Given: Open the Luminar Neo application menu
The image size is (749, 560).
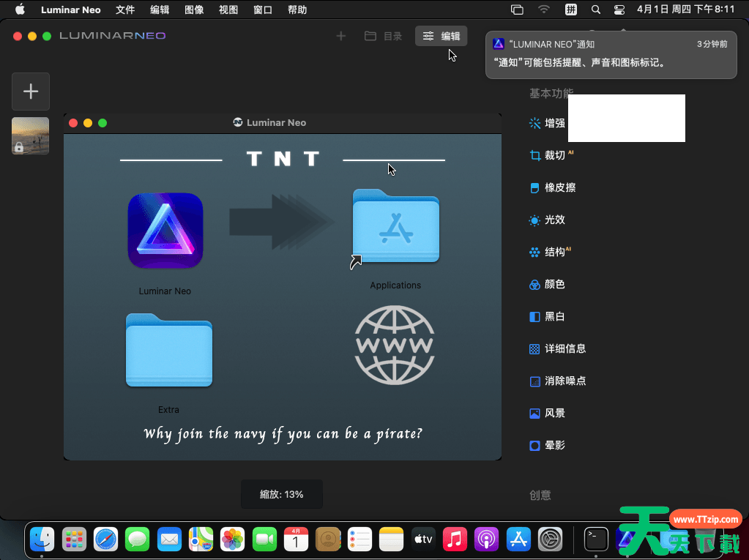Looking at the screenshot, I should (x=71, y=10).
